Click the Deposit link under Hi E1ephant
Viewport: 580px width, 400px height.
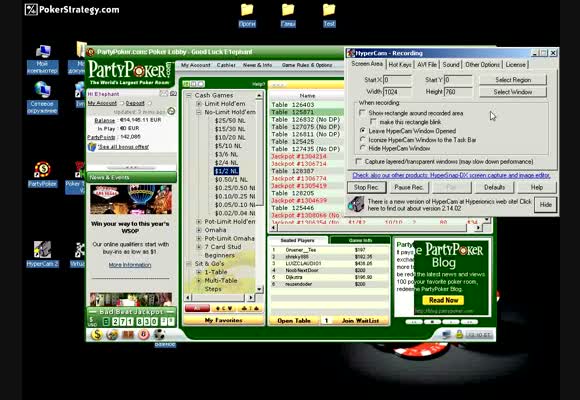pos(135,103)
